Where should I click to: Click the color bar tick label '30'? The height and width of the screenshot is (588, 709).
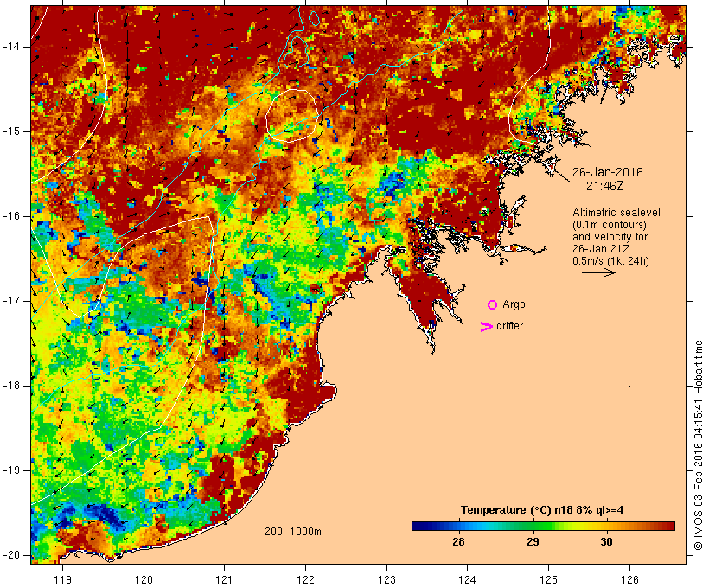point(606,542)
